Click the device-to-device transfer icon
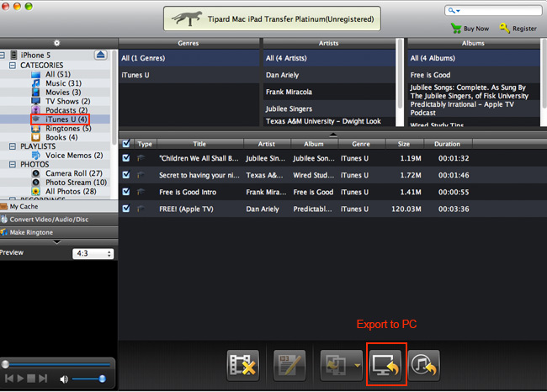Screen dimensions: 547x392 [x=336, y=365]
